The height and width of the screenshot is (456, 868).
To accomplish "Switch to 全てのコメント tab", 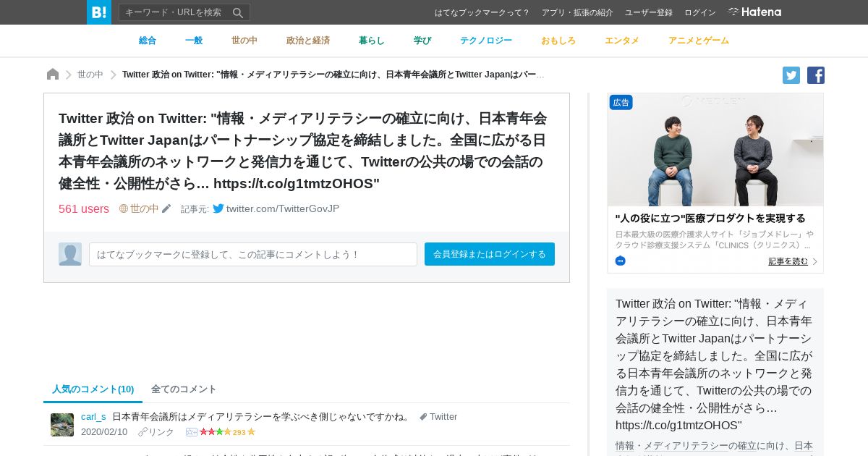I will 184,389.
